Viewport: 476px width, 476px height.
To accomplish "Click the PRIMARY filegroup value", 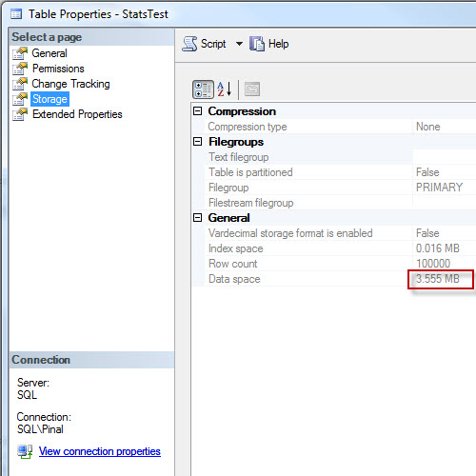I will (x=439, y=188).
